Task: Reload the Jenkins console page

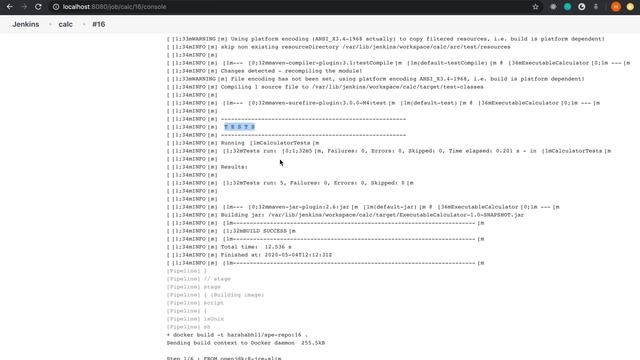Action: pos(38,7)
